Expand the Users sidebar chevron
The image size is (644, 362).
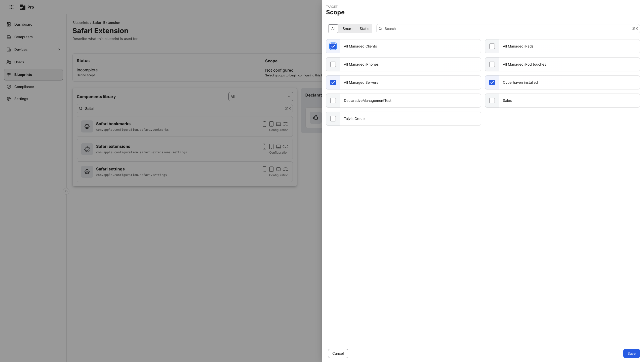[x=59, y=62]
